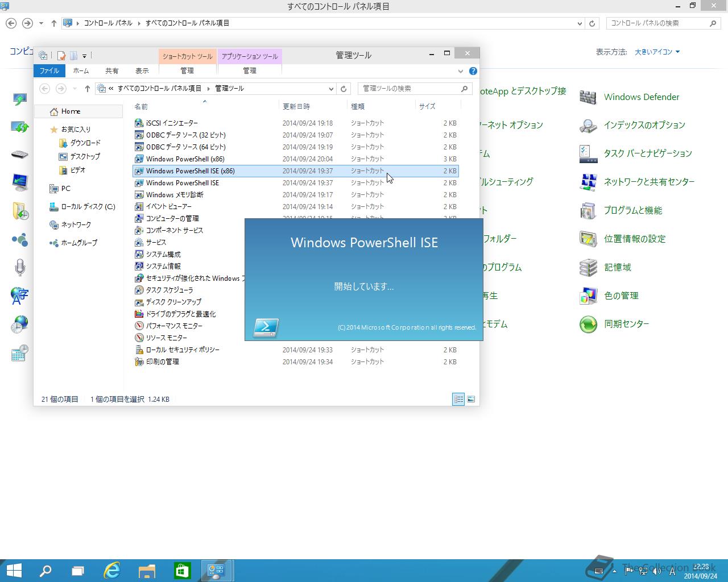Open the ファイル ribbon tab

point(49,70)
